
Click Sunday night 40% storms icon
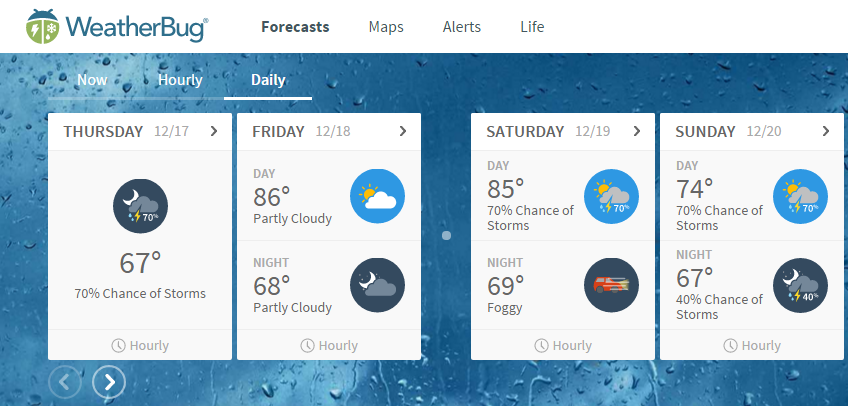click(x=800, y=285)
